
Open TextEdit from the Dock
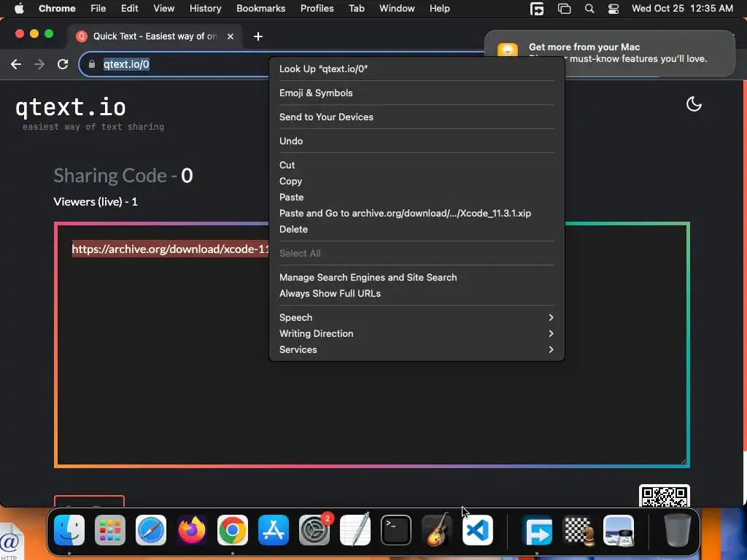coord(355,530)
